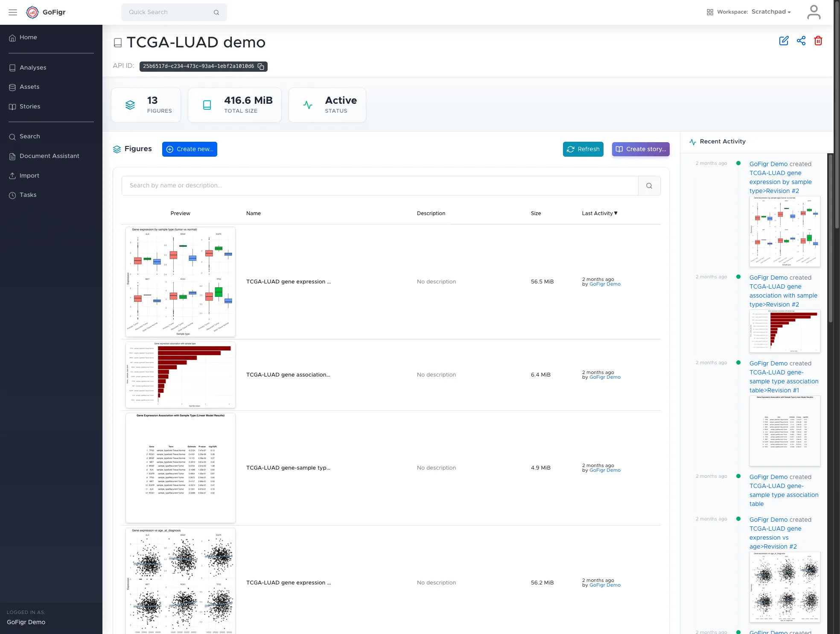Click the edit analysis pencil icon

click(x=784, y=41)
